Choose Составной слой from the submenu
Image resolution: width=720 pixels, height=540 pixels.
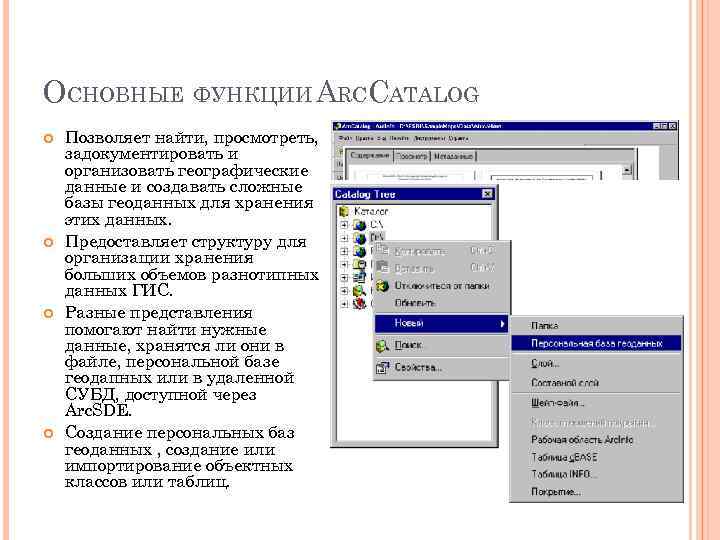pyautogui.click(x=596, y=383)
